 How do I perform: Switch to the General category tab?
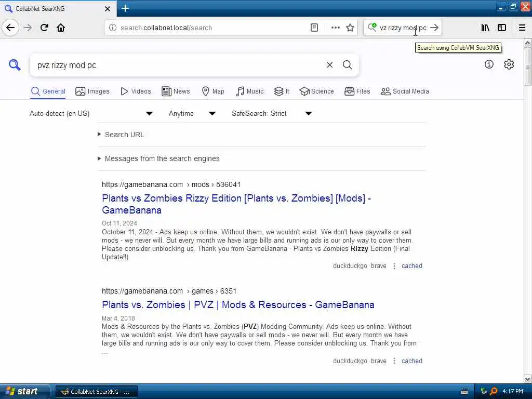click(48, 91)
